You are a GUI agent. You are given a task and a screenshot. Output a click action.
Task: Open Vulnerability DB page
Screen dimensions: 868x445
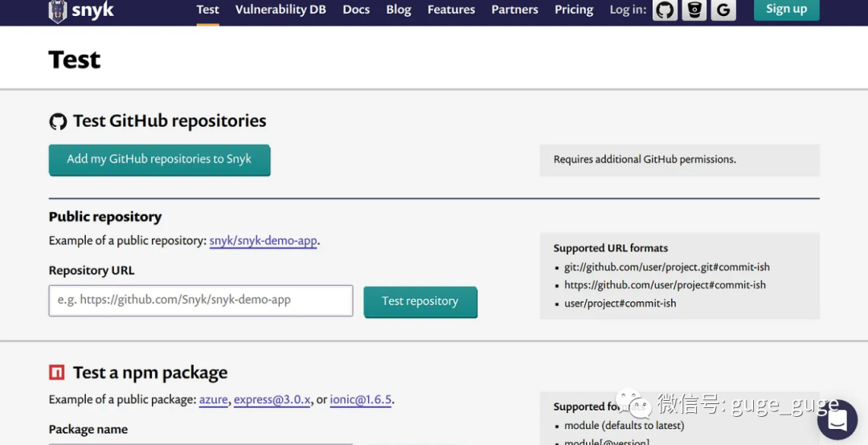click(x=280, y=10)
